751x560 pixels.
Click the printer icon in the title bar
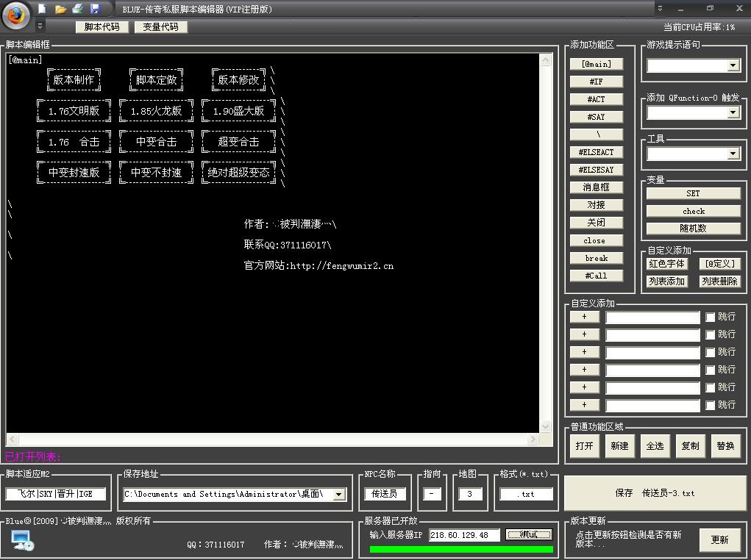pyautogui.click(x=77, y=9)
